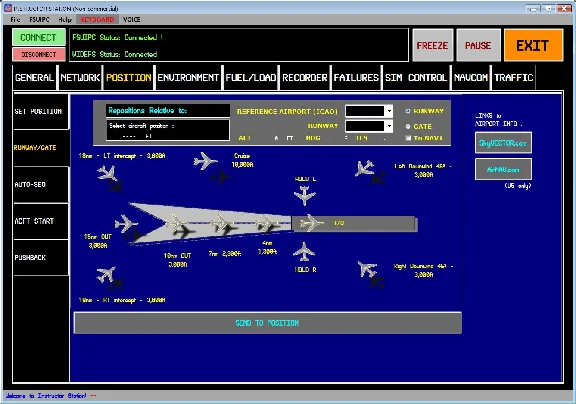
Task: Click the FSUIPC Status Connected text
Action: pos(117,37)
